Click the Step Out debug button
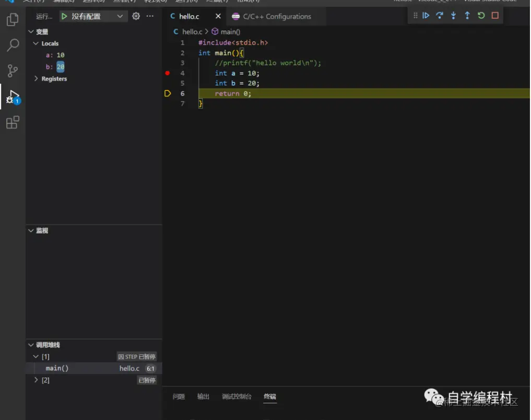The height and width of the screenshot is (420, 531). 467,16
